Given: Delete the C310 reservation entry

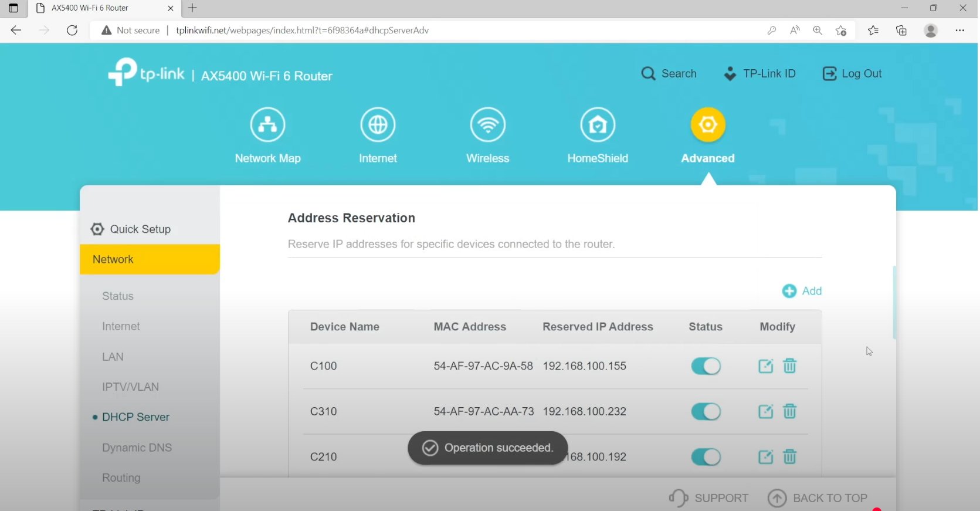Looking at the screenshot, I should point(790,411).
